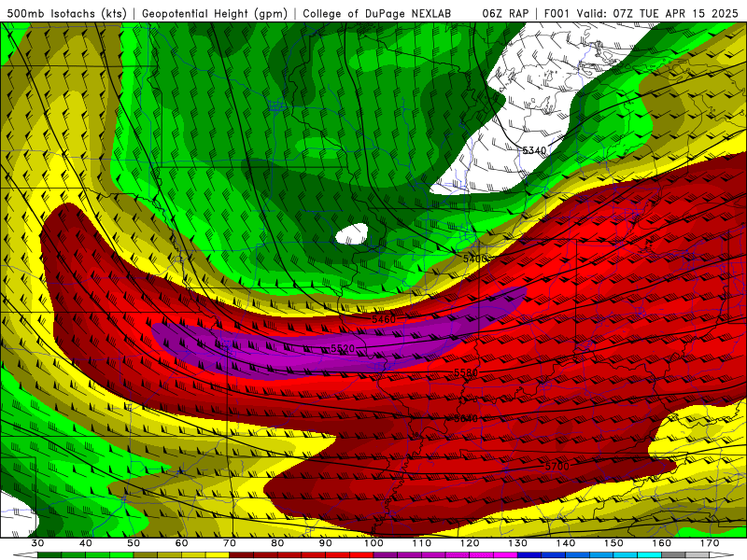Click the 5460 height contour label

[384, 319]
